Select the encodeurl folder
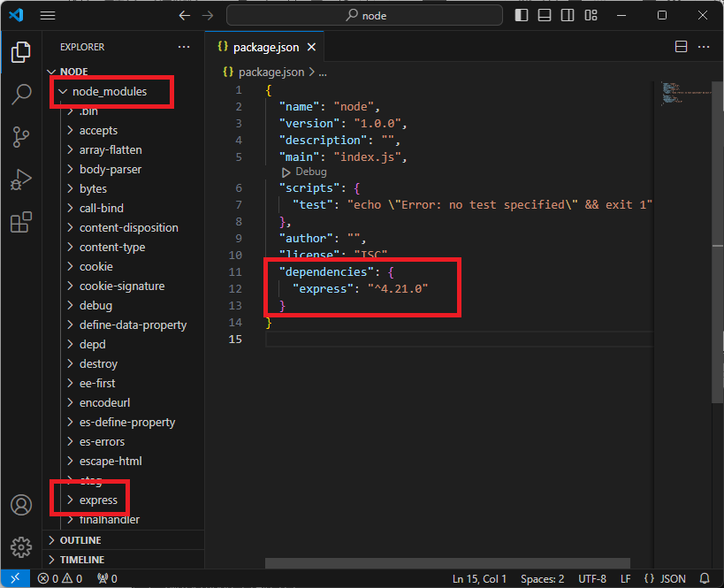The width and height of the screenshot is (724, 588). coord(104,403)
